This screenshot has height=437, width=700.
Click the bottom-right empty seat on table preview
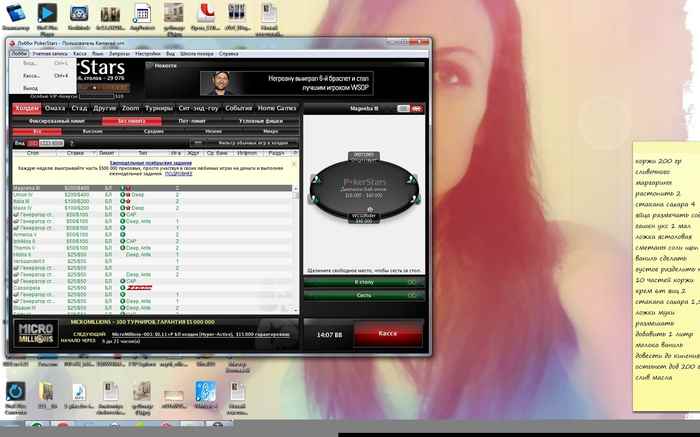416,198
